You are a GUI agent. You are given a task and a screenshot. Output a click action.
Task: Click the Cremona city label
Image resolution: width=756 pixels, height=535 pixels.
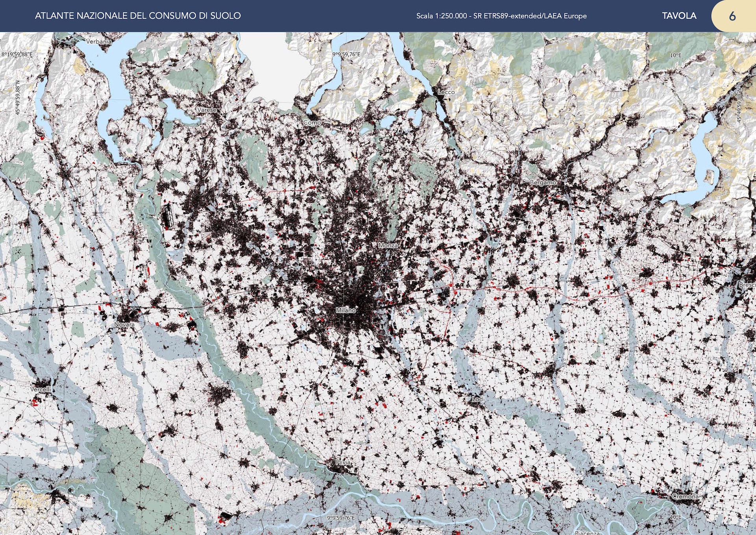click(686, 496)
